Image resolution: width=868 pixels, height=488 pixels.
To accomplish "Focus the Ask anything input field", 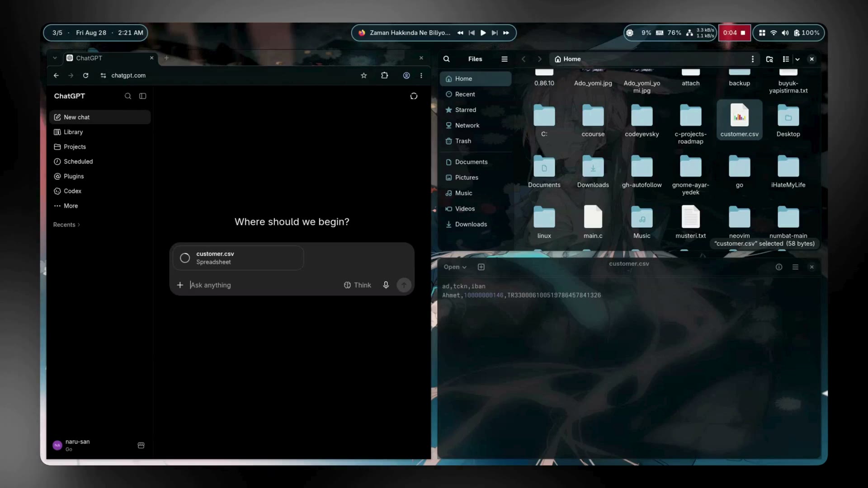I will click(264, 285).
